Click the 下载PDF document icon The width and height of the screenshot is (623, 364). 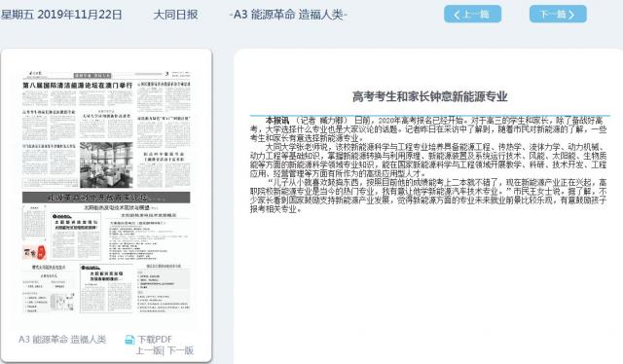[x=129, y=340]
